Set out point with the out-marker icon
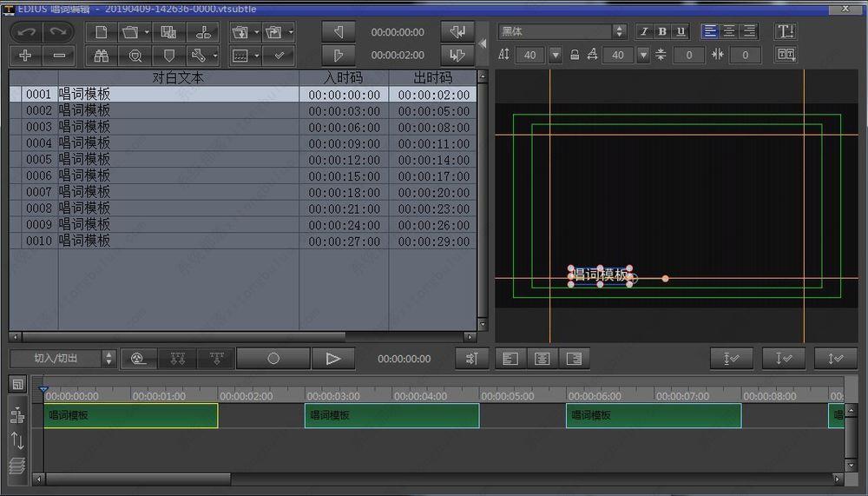The width and height of the screenshot is (868, 496). 339,56
